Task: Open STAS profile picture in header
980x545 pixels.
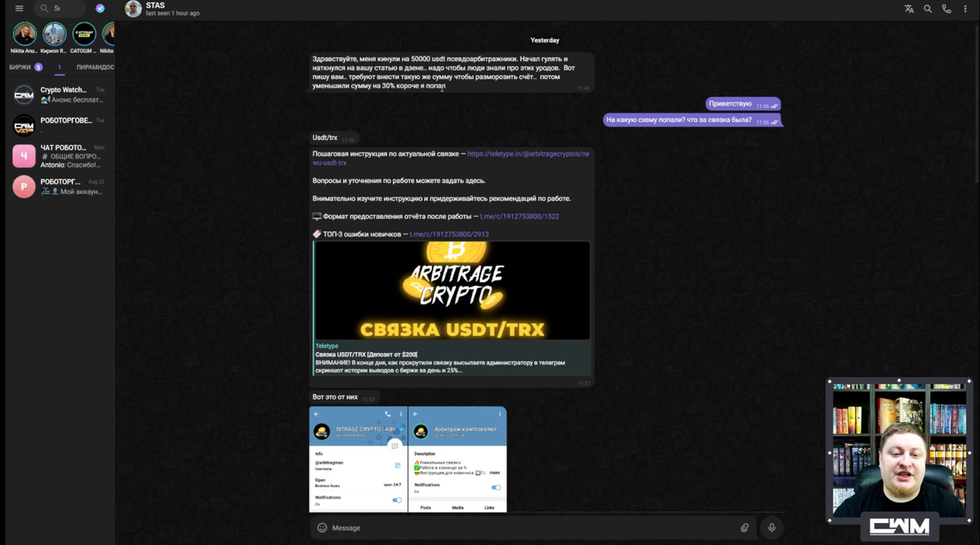Action: 133,9
